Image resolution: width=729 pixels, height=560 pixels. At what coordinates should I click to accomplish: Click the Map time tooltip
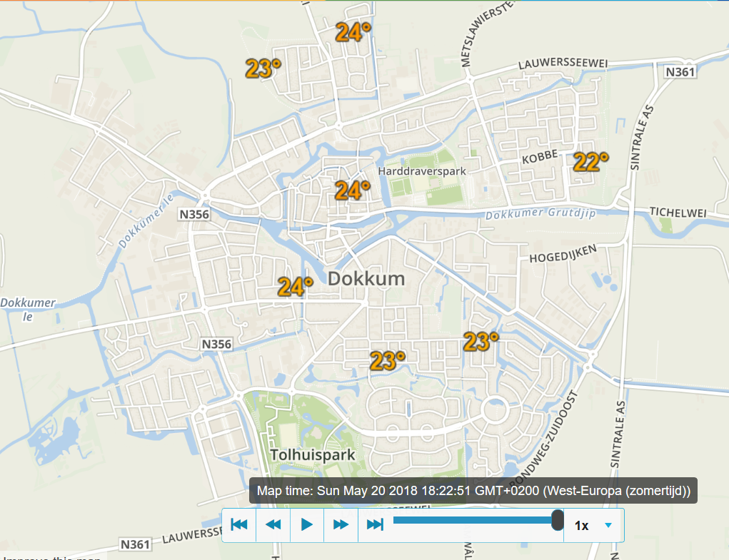(x=473, y=490)
